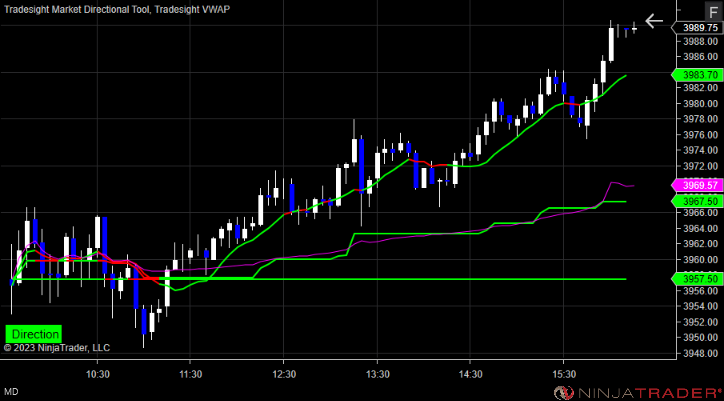Viewport: 724px width, 401px height.
Task: Click the 3974.00 price axis label
Action: pos(700,151)
